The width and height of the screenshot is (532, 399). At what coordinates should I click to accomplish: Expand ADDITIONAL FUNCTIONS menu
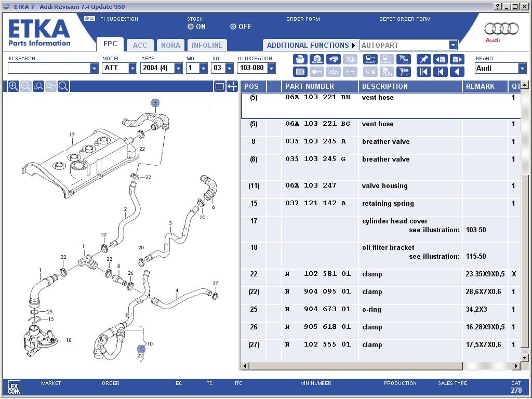click(x=311, y=45)
